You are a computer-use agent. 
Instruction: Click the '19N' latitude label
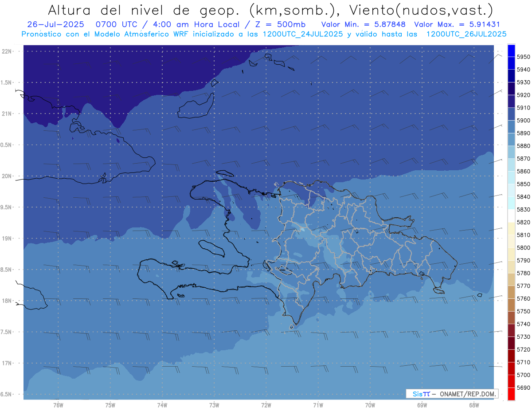tap(7, 239)
